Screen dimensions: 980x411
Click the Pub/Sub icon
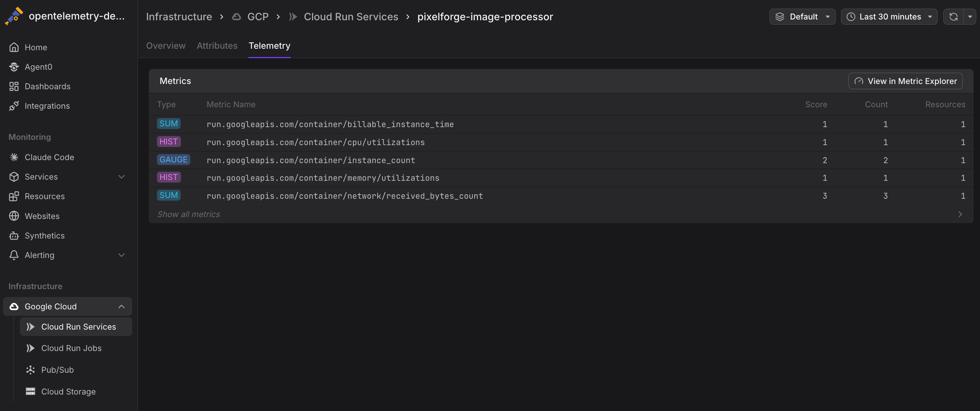point(30,370)
